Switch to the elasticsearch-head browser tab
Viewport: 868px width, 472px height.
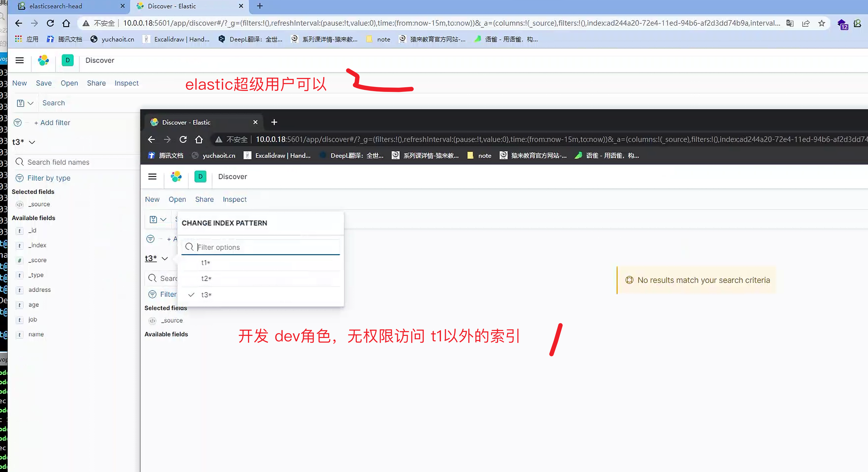56,6
